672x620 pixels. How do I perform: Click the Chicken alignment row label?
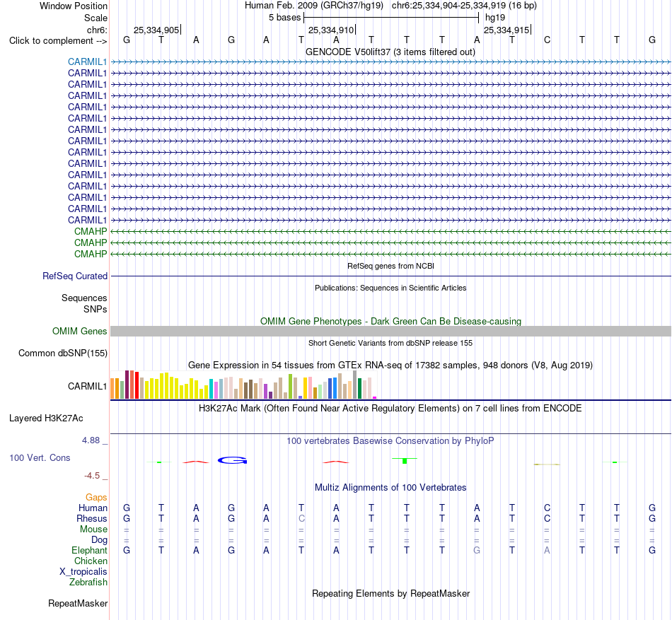pyautogui.click(x=91, y=561)
